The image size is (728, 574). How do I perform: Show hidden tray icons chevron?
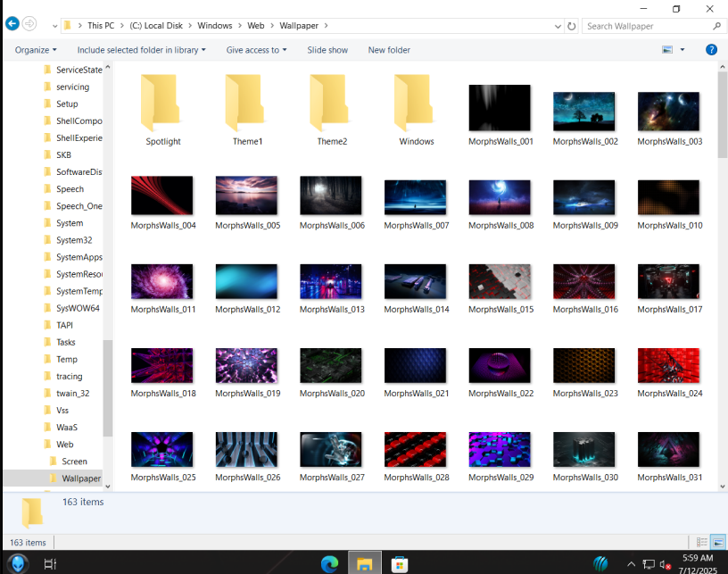click(x=631, y=564)
